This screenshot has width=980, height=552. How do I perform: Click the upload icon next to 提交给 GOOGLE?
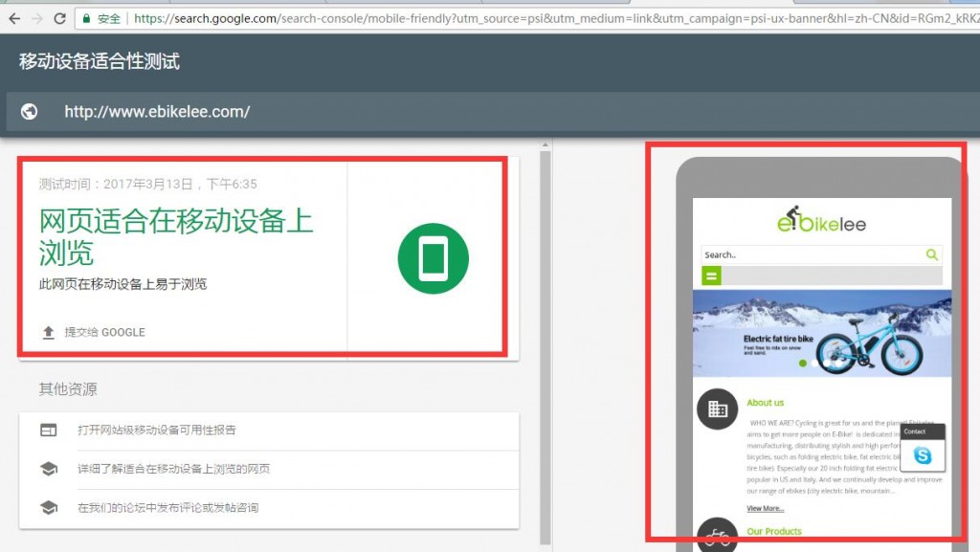point(48,332)
